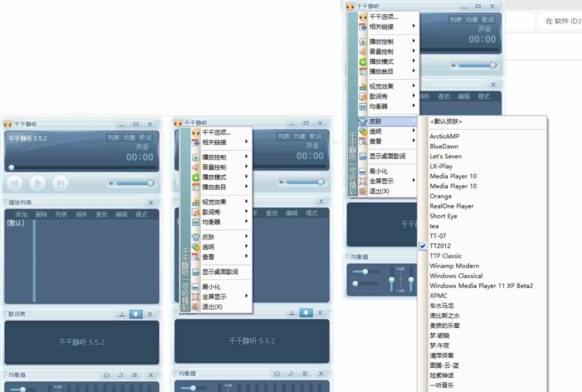Open the equalizer presets menu icon in left player
The width and height of the screenshot is (582, 392).
[x=135, y=375]
